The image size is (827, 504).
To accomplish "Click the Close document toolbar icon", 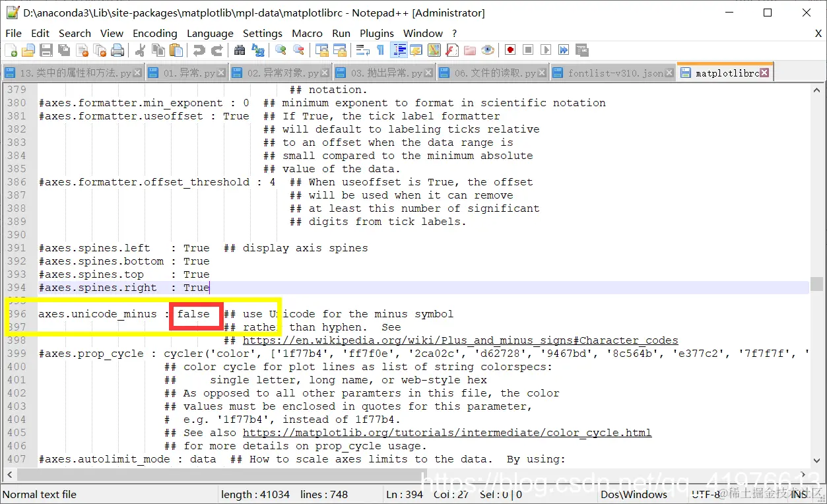I will (82, 50).
